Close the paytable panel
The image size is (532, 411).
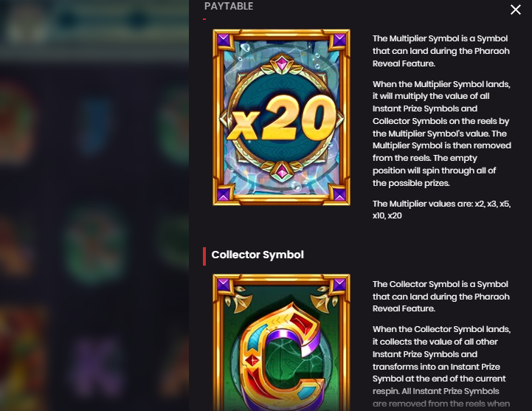click(515, 10)
